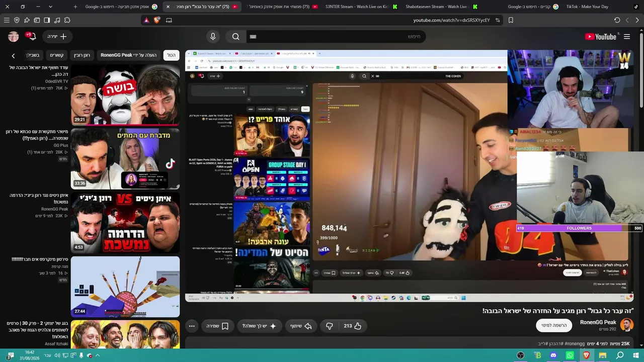Select the 'הועלה על ידי RonenGG Peak' chip
Image resolution: width=644 pixels, height=362 pixels.
128,55
